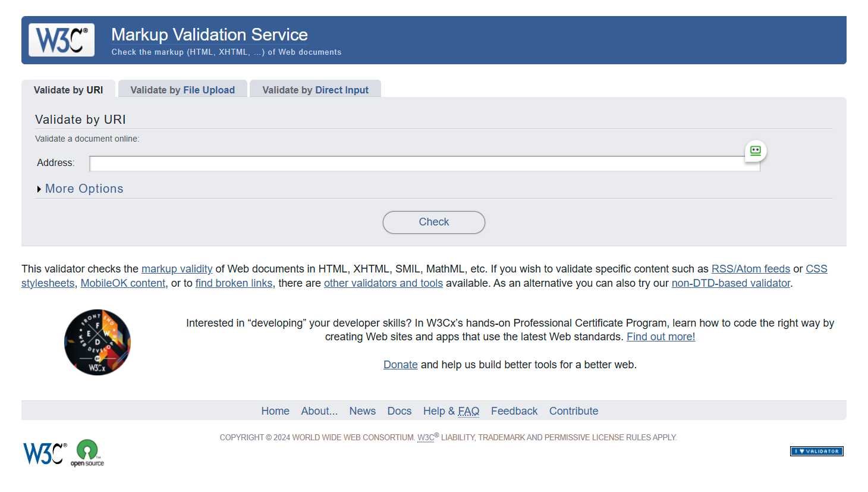Open the non-DTD-based validator link
Viewport: 868px width, 492px height.
(731, 283)
